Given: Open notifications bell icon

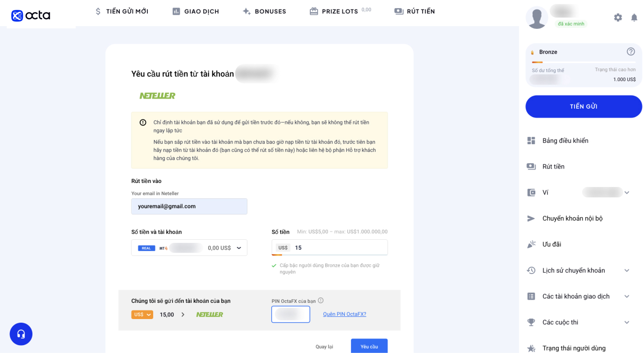Looking at the screenshot, I should 634,17.
